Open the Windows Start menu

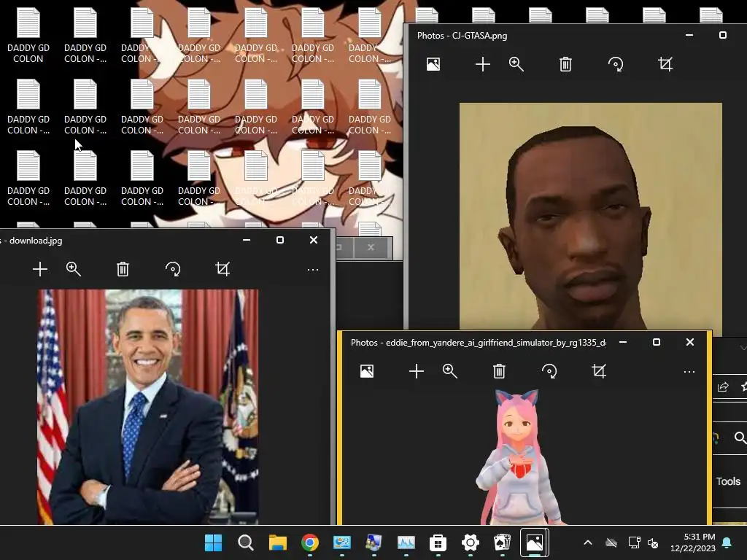[213, 542]
